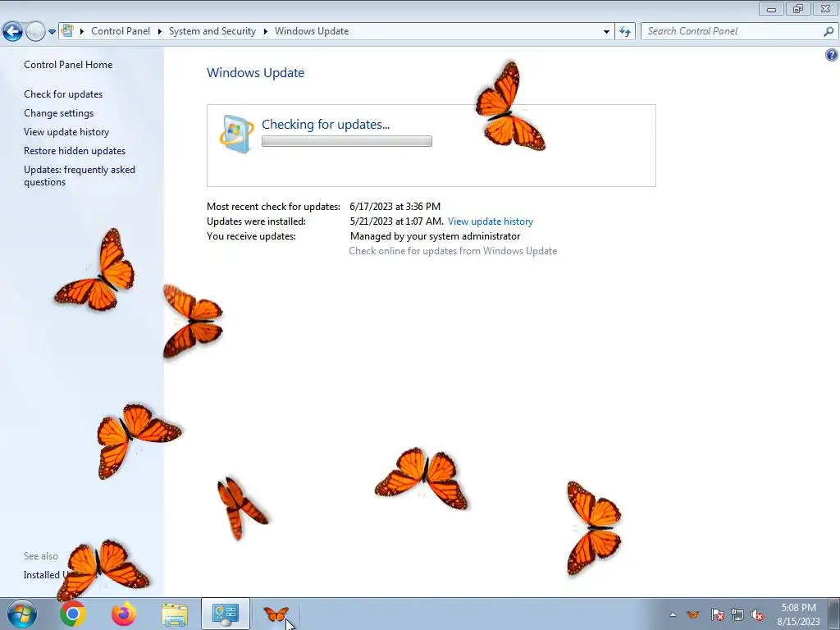Launch Firefox from taskbar

coord(124,614)
